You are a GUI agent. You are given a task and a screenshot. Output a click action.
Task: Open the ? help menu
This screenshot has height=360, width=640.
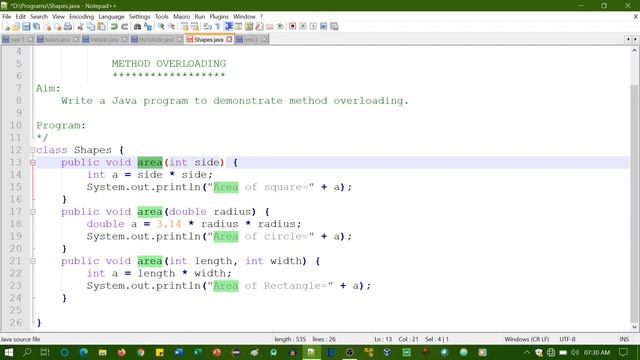click(x=261, y=17)
